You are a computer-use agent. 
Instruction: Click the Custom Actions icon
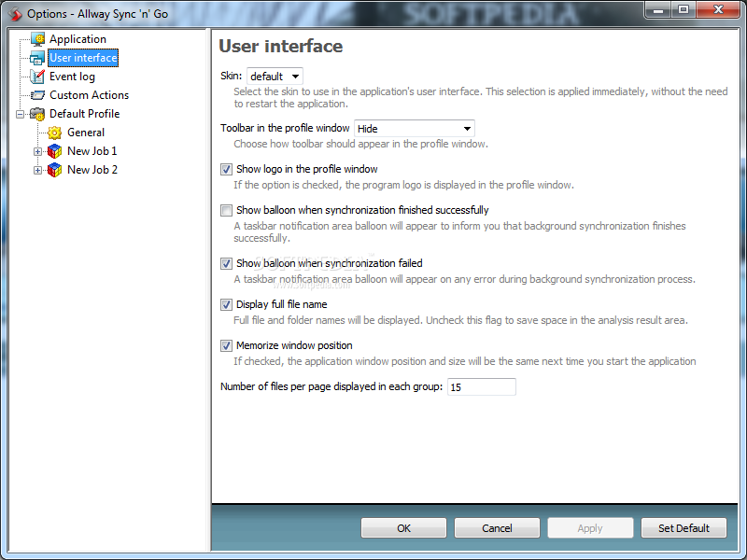(37, 95)
